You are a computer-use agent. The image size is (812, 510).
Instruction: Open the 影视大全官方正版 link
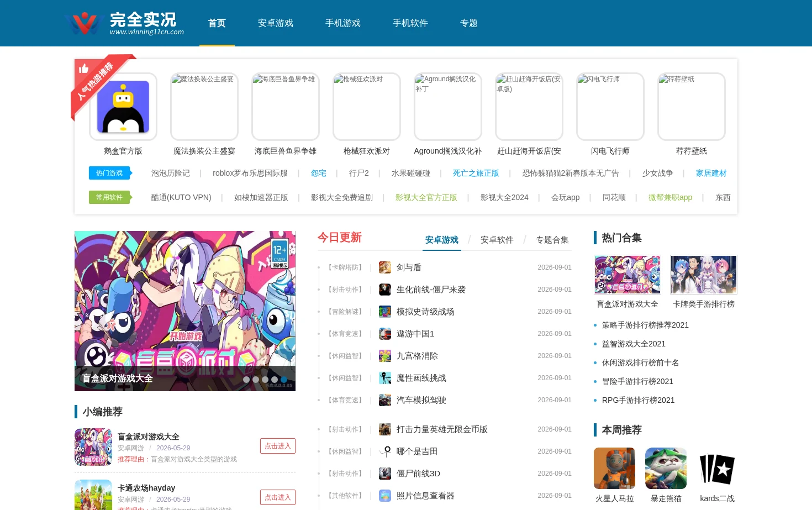click(x=426, y=197)
